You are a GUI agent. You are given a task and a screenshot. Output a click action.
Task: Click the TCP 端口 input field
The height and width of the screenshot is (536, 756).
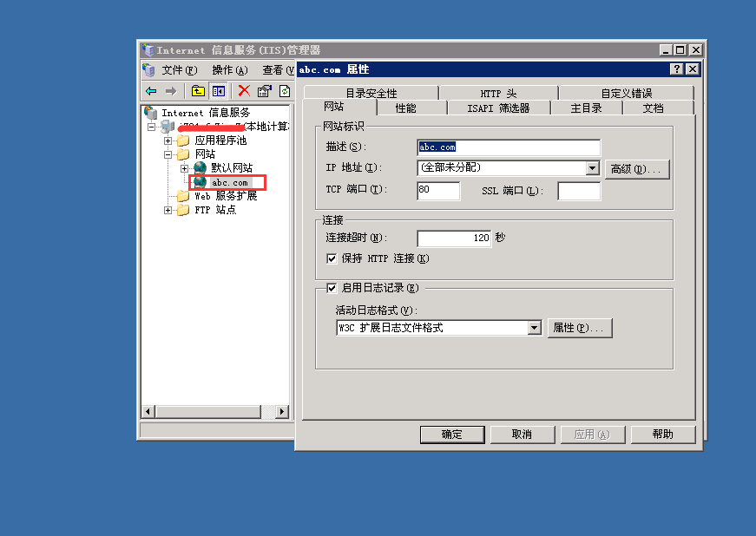click(438, 191)
